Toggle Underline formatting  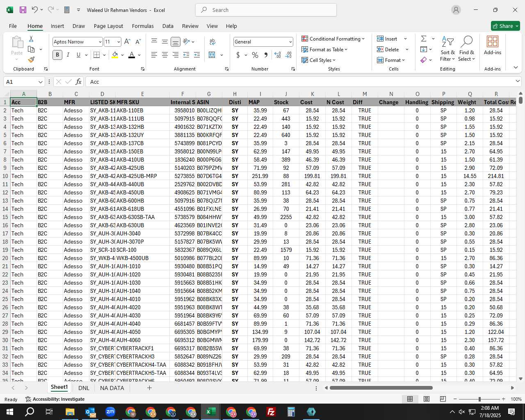tap(78, 55)
